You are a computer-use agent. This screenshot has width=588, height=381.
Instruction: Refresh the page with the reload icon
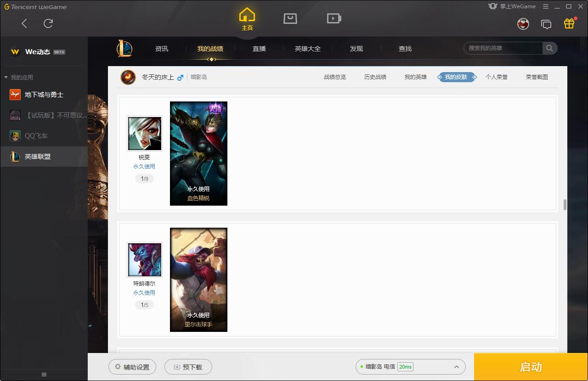coord(48,23)
